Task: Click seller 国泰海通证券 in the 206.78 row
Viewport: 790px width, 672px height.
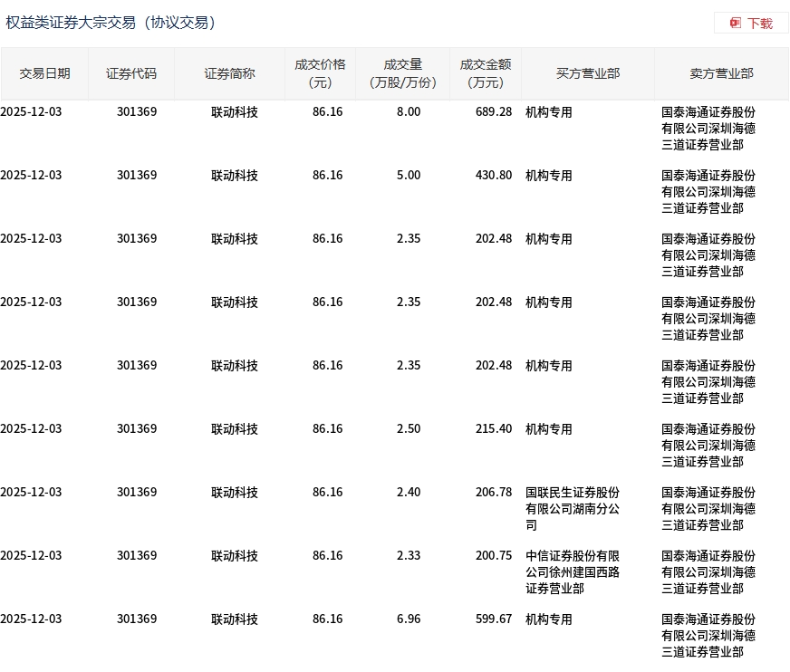Action: tap(708, 509)
